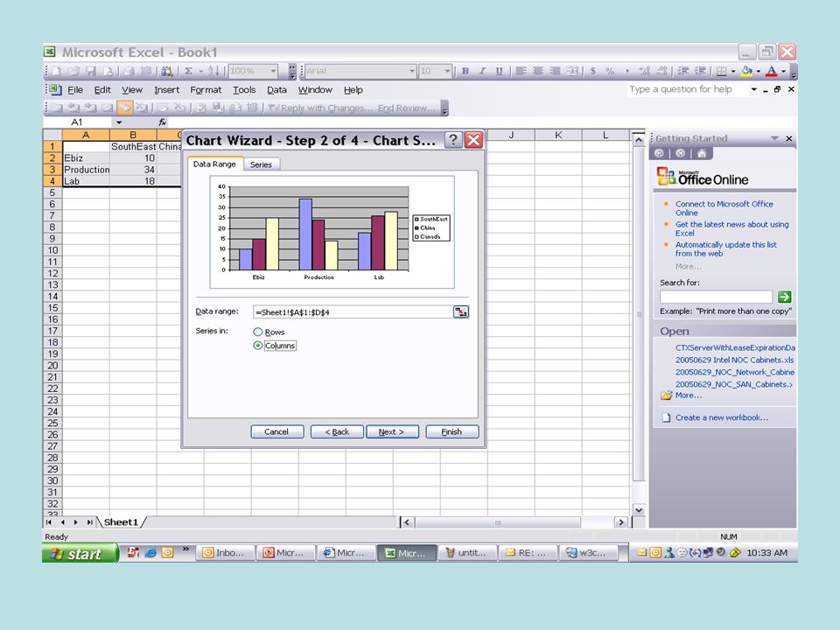This screenshot has height=630, width=840.
Task: Toggle Bold formatting
Action: [465, 71]
